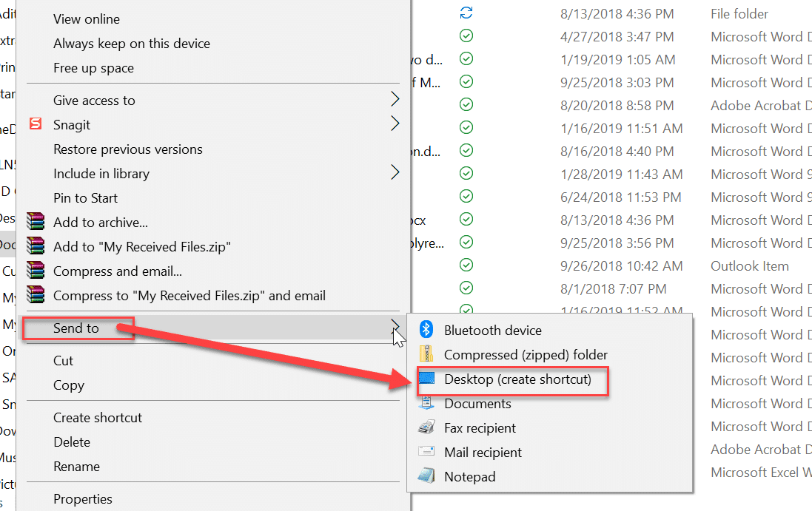Click the Bluetooth device icon
This screenshot has width=812, height=511.
[426, 330]
